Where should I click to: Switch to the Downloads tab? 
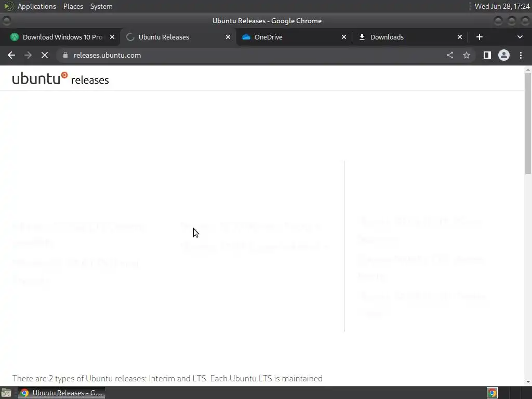click(410, 37)
